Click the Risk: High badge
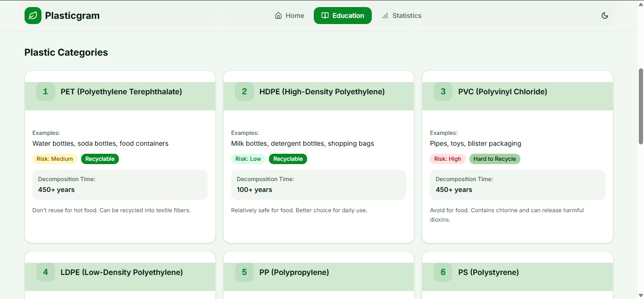Screen dimensions: 644x299 448,159
